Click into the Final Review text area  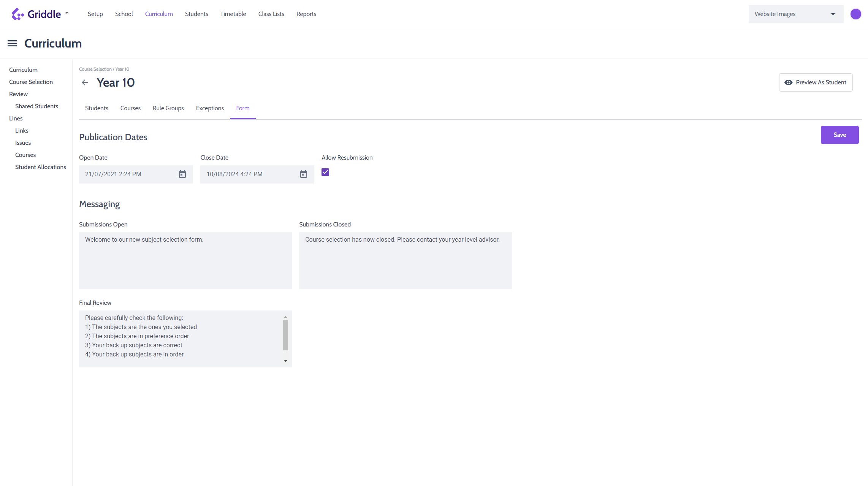(x=185, y=339)
